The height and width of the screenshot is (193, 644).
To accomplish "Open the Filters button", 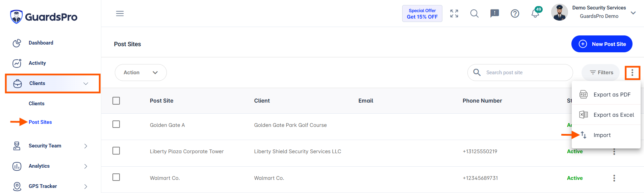I will pos(601,73).
